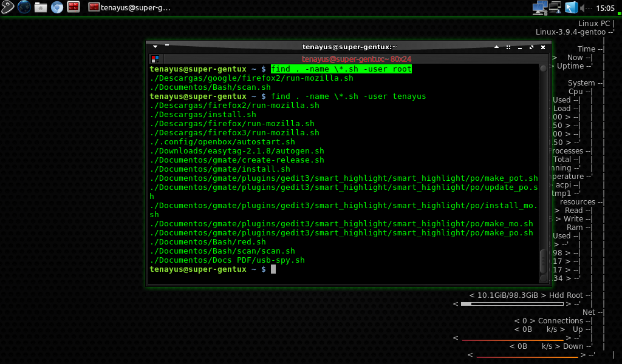Click the terminal scrollbar thumb
Screen dimensions: 622x364
tap(544, 261)
